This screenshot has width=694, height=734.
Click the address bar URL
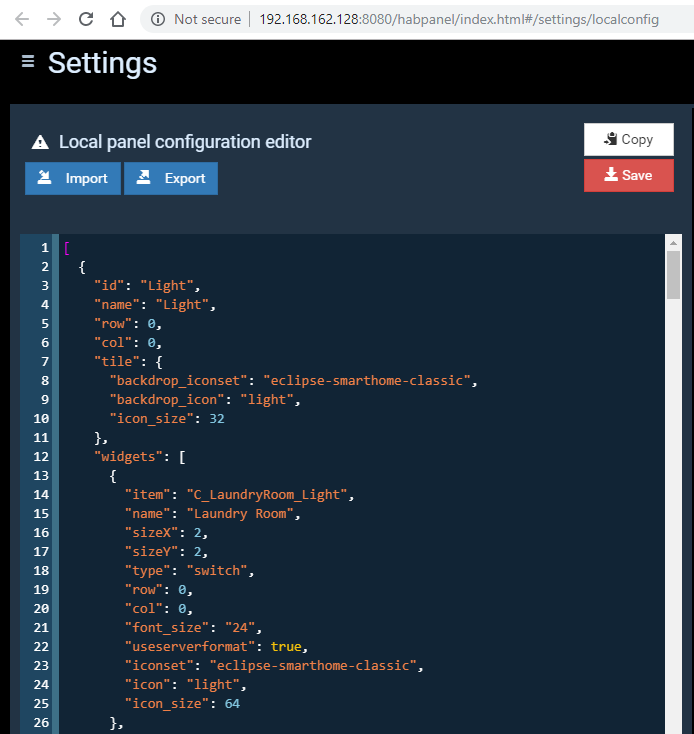coord(459,19)
